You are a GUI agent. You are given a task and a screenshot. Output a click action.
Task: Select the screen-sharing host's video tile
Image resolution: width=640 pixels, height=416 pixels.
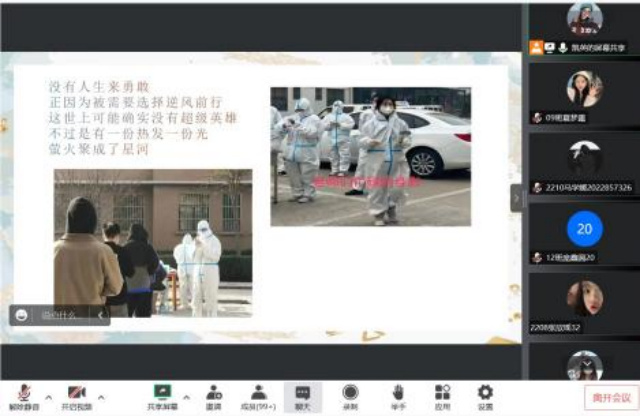(x=584, y=29)
